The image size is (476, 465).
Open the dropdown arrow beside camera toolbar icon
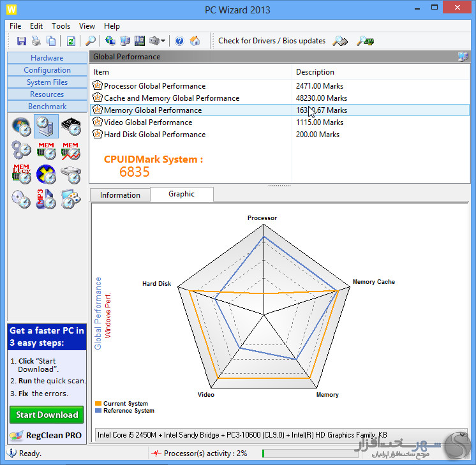pyautogui.click(x=163, y=41)
